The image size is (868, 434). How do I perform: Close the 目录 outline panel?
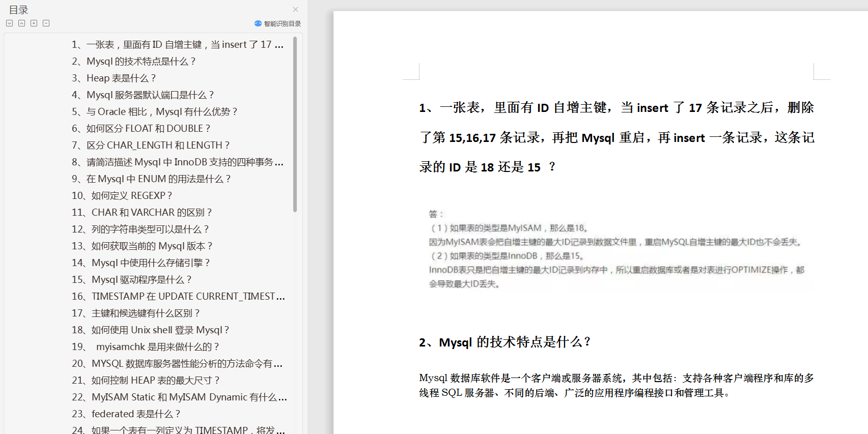[x=295, y=9]
